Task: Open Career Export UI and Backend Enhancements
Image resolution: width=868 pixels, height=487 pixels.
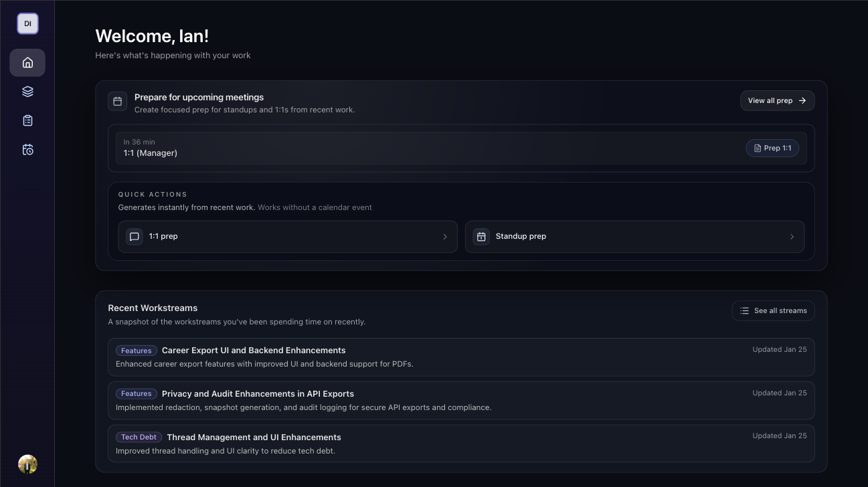Action: click(253, 351)
